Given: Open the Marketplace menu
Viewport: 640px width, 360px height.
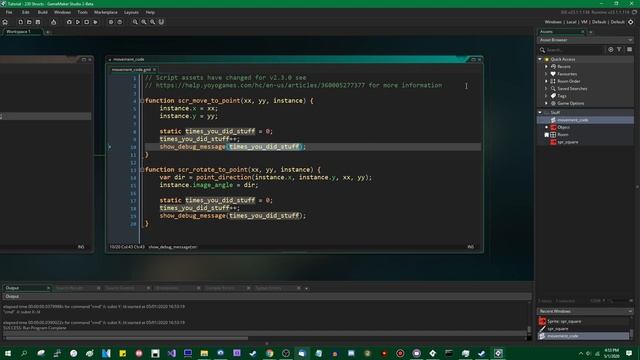Looking at the screenshot, I should pyautogui.click(x=106, y=12).
